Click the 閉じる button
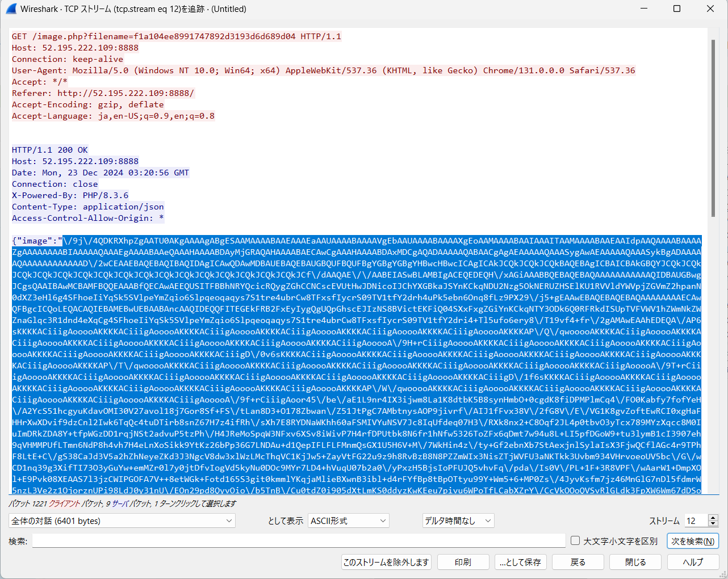Viewport: 728px width, 579px height. pyautogui.click(x=635, y=562)
